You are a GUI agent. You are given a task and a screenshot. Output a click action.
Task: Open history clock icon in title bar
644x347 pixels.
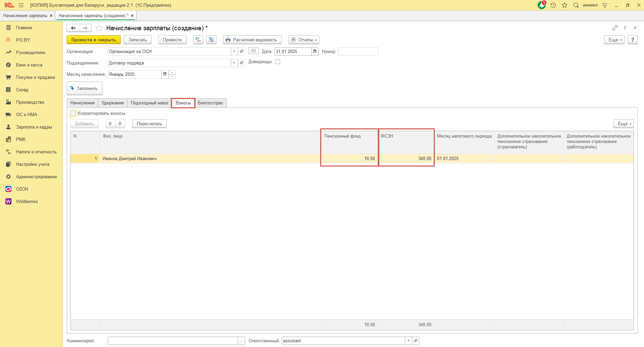point(553,5)
